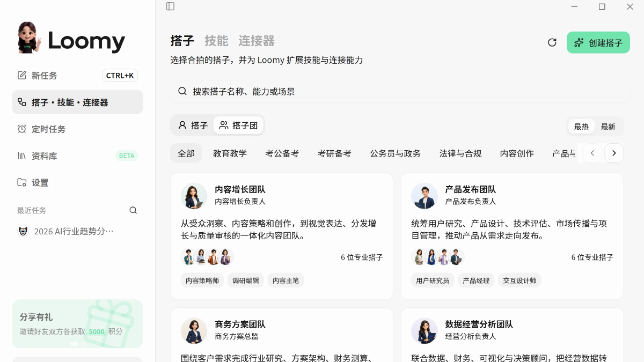Click the search icon next to 最近任务

[133, 210]
